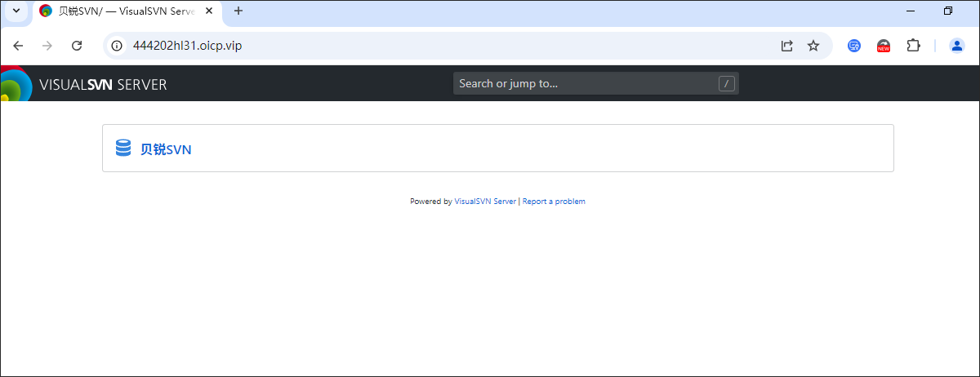Click the 'Powered by' footer text
980x377 pixels.
click(x=430, y=202)
